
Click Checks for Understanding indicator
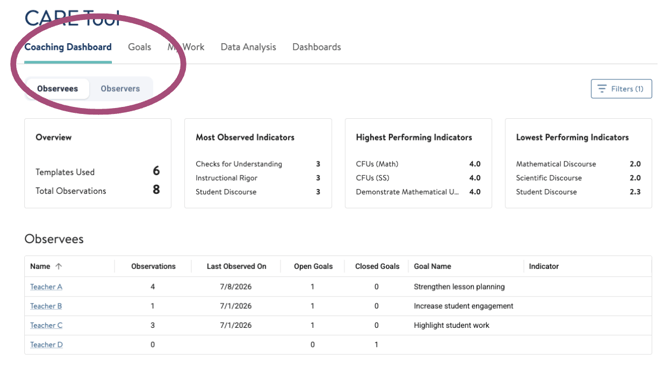click(239, 164)
